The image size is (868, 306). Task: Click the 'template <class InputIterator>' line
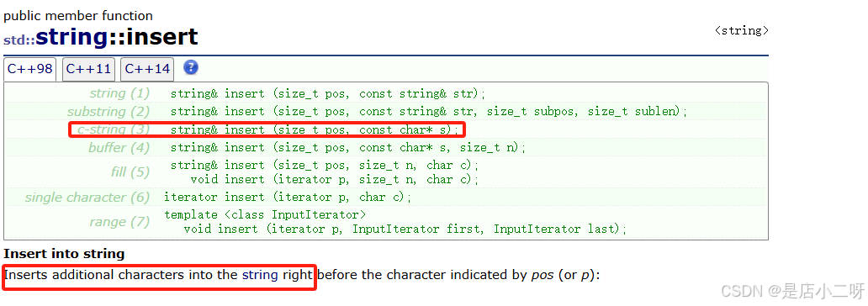265,214
